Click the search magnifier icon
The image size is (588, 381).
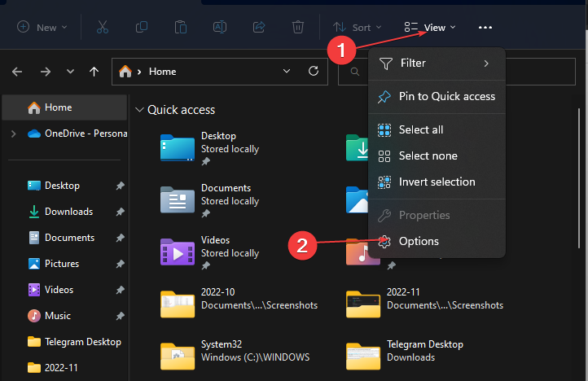tap(355, 72)
